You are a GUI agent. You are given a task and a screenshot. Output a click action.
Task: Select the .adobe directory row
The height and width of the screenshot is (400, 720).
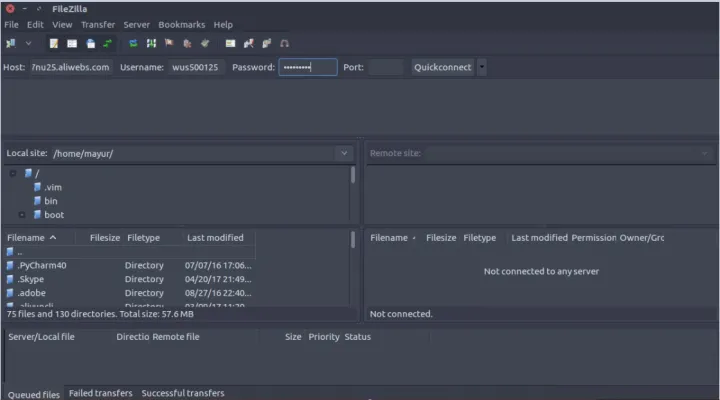129,293
